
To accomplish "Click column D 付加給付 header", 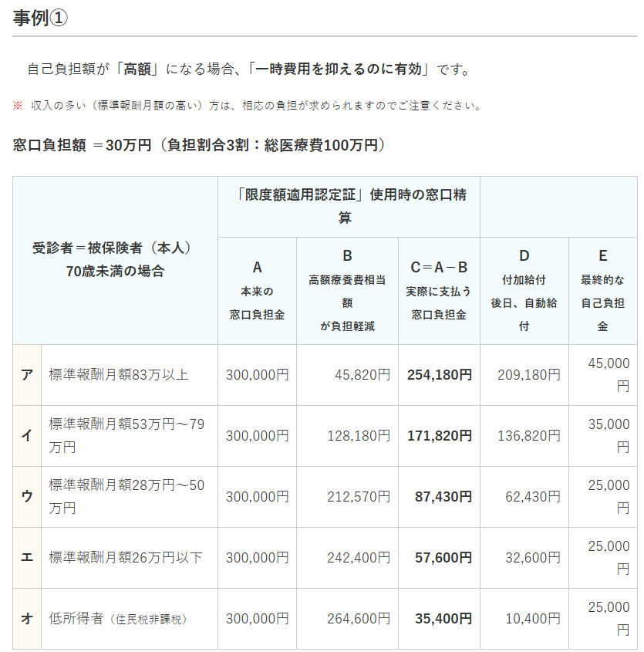I will [524, 290].
